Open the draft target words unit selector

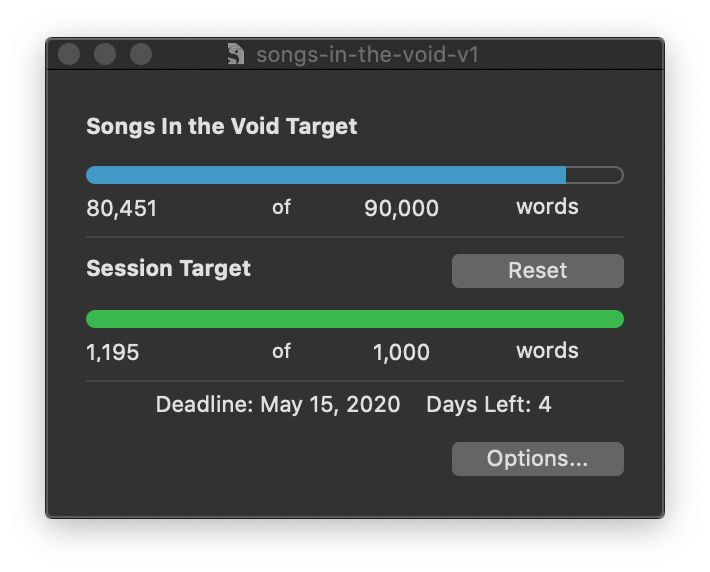(x=547, y=207)
